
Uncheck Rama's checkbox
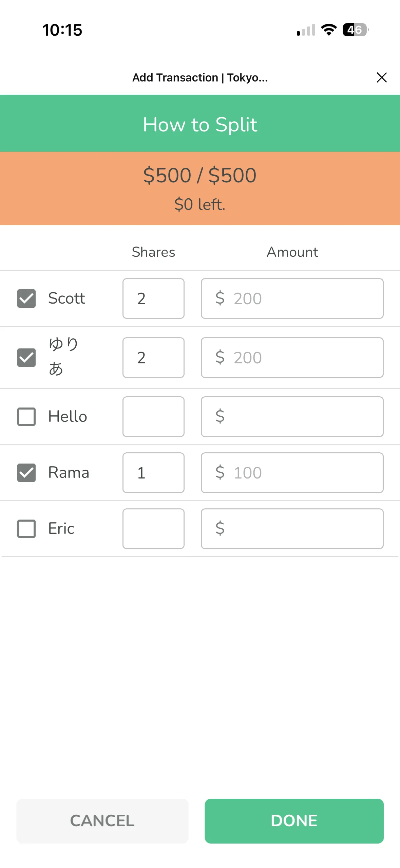coord(26,473)
